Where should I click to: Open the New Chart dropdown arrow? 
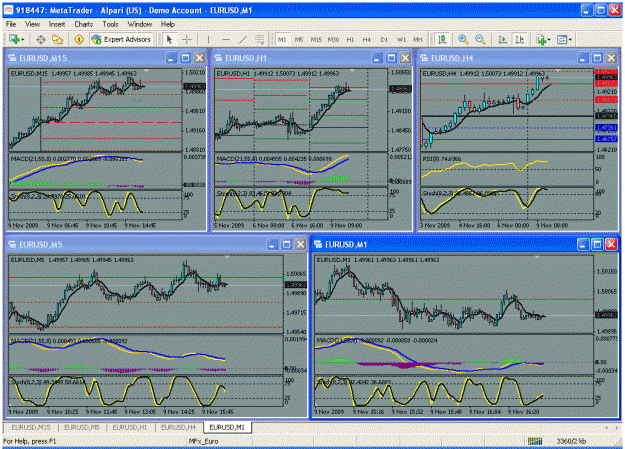pos(23,39)
